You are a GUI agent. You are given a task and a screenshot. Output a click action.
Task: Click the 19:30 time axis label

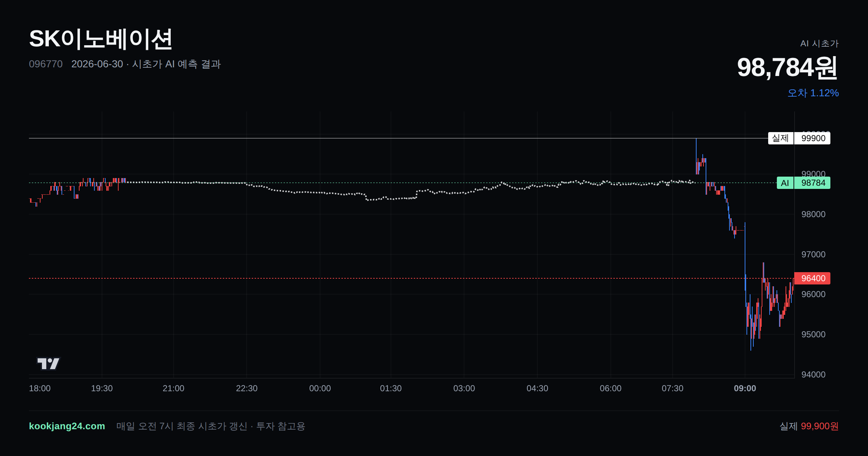coord(102,388)
